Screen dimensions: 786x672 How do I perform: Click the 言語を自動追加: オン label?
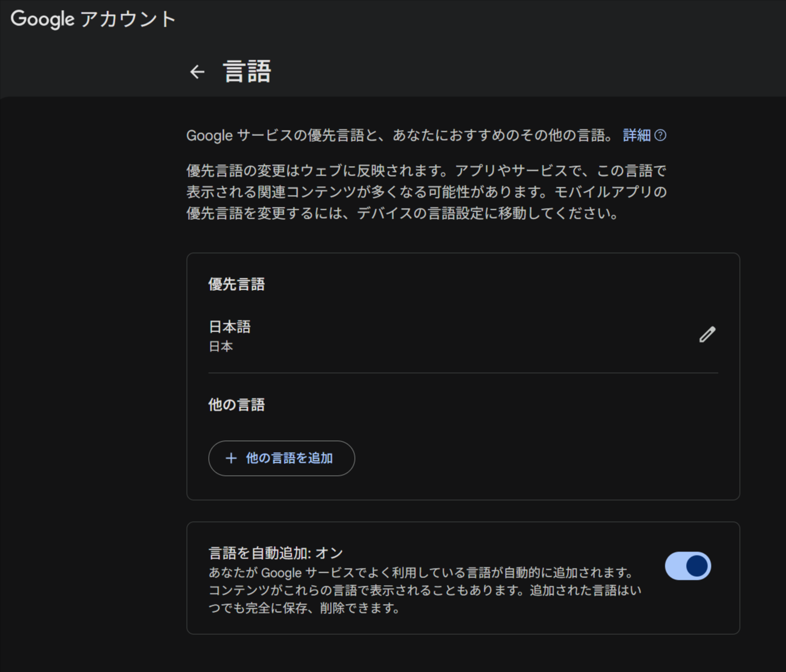(276, 553)
